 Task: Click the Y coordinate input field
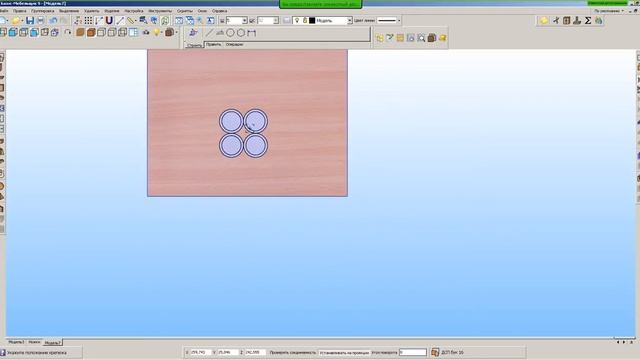click(x=228, y=352)
